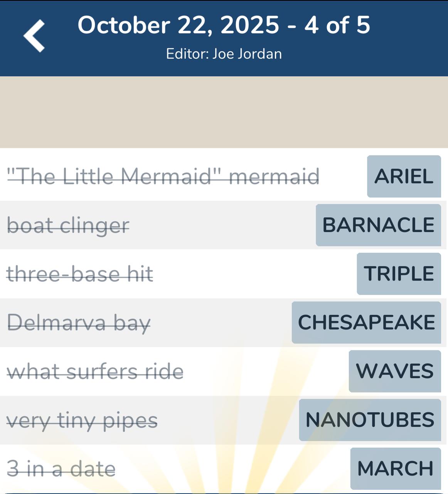This screenshot has height=494, width=448.
Task: Tap the ARIEL answer tile
Action: pyautogui.click(x=404, y=176)
